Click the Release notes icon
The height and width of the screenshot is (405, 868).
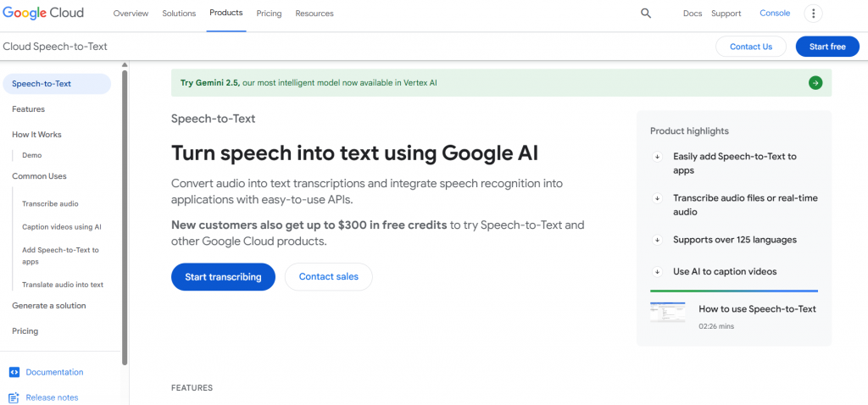[x=14, y=397]
